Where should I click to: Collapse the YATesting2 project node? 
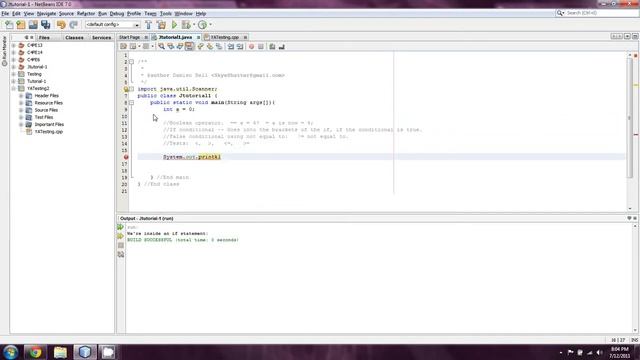[x=13, y=89]
